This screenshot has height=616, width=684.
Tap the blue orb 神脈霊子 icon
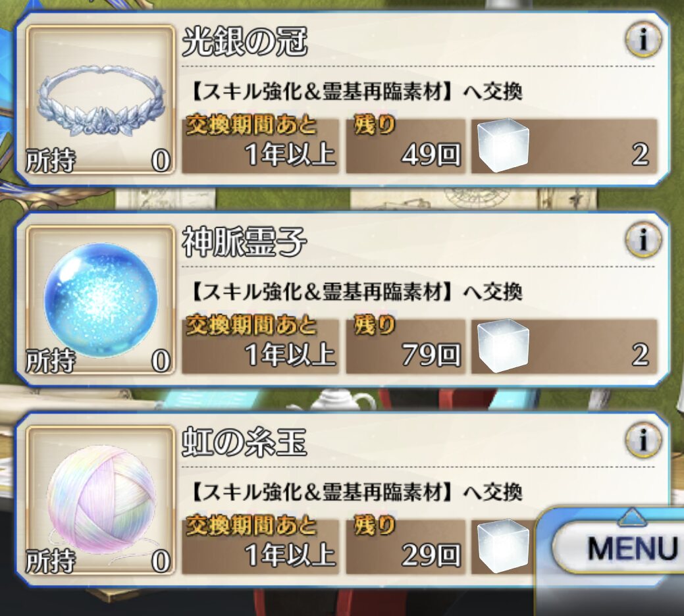tap(101, 301)
